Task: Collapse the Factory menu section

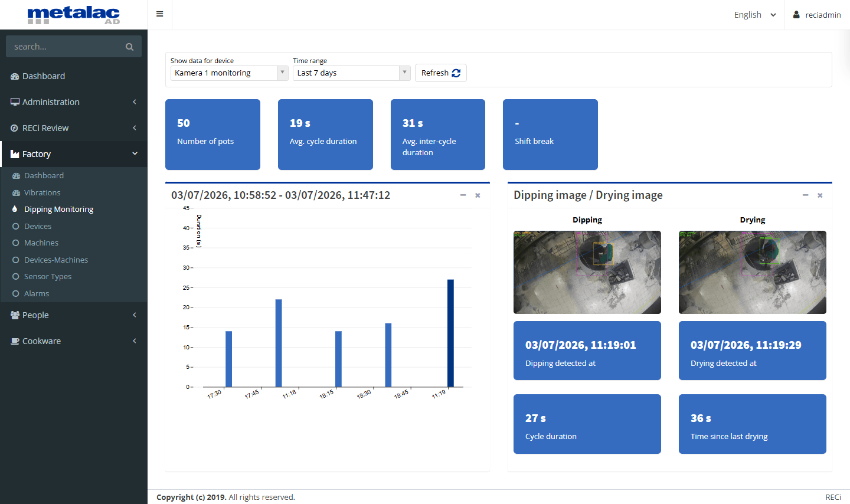Action: (x=74, y=154)
